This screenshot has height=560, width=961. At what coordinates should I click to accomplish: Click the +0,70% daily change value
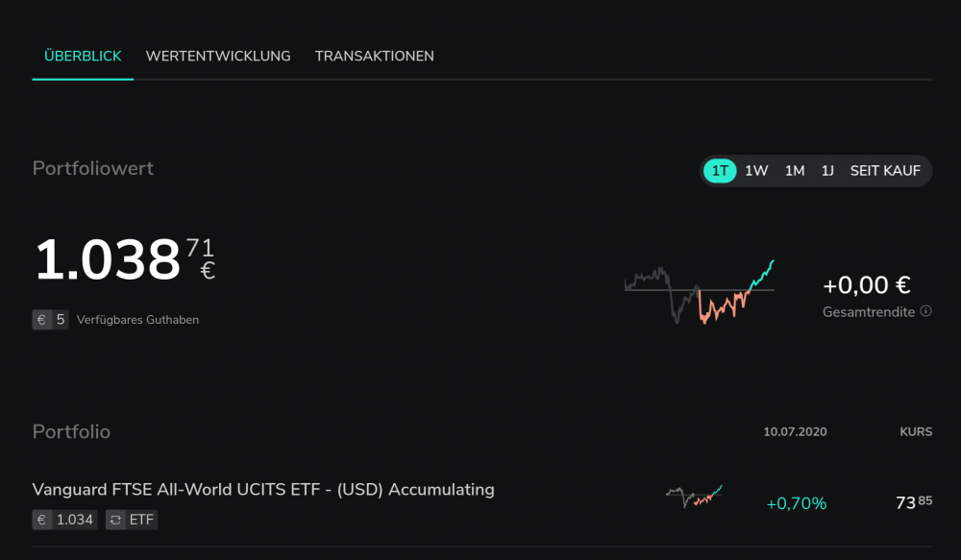pyautogui.click(x=796, y=501)
